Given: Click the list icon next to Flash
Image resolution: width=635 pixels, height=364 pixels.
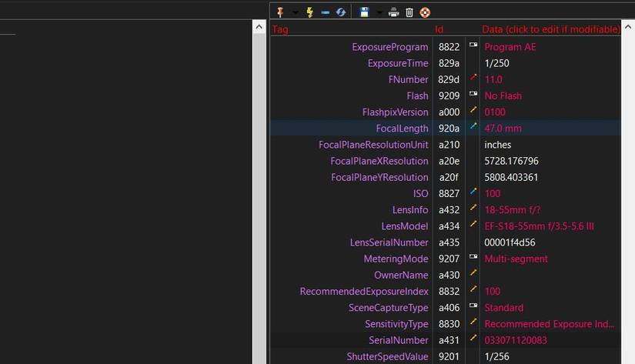Looking at the screenshot, I should (x=473, y=95).
